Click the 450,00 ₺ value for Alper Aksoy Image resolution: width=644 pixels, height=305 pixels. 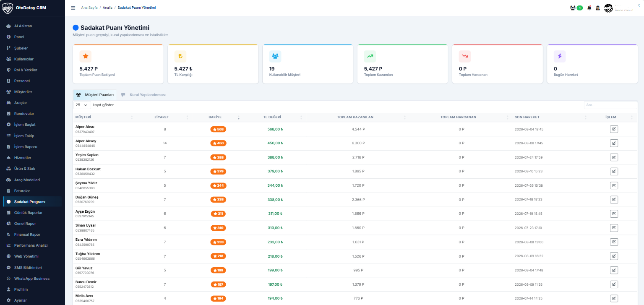point(275,143)
